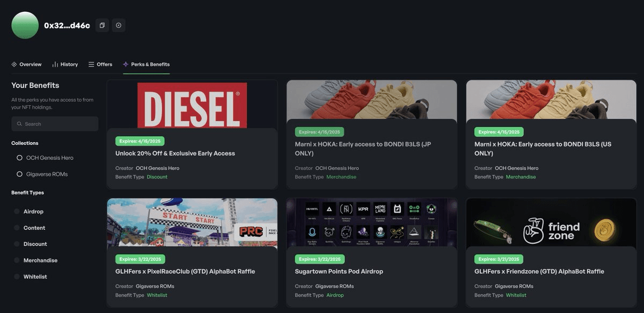Click the Expires 4/15/2025 badge on the JP ONLY card
644x313 pixels.
tap(320, 132)
